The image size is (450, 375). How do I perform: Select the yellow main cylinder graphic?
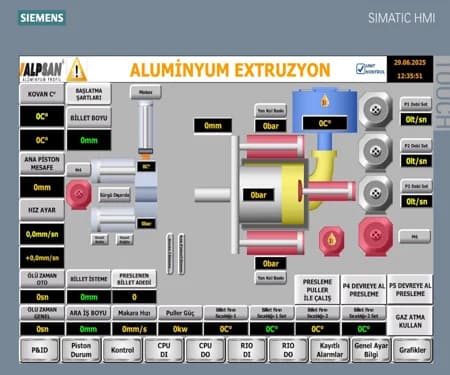coord(293,194)
